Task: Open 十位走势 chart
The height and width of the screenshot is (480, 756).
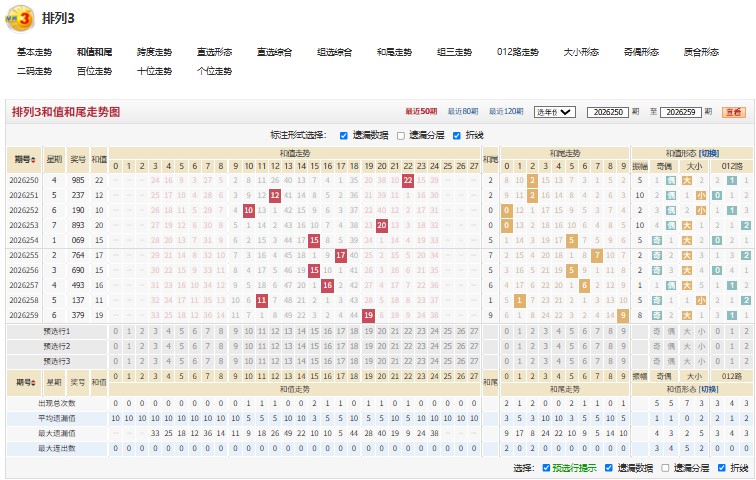Action: pos(154,71)
